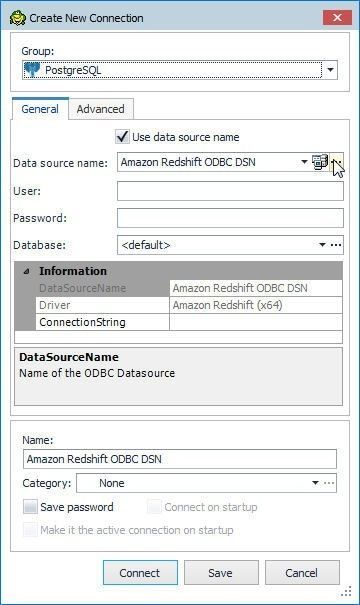Click the Connect button
The image size is (360, 605).
pyautogui.click(x=140, y=573)
